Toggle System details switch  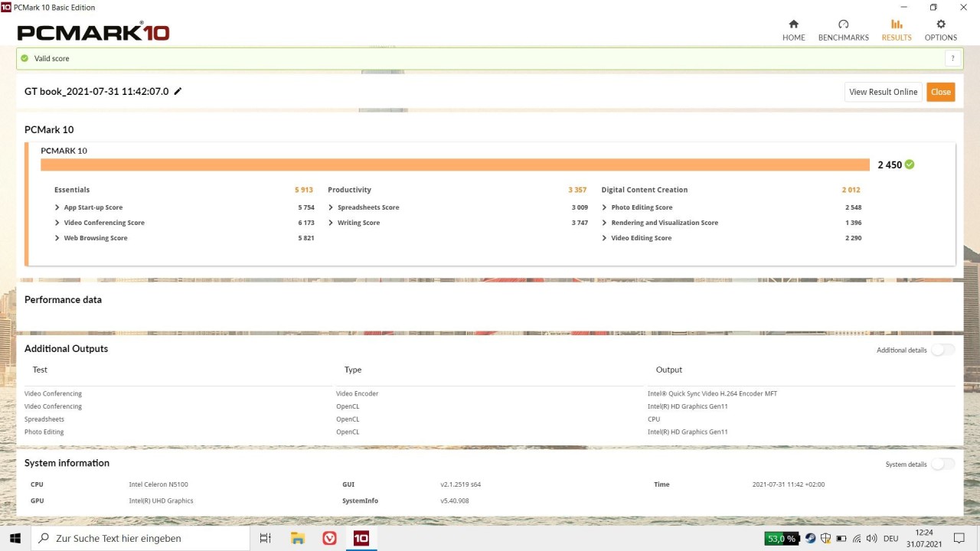coord(943,464)
